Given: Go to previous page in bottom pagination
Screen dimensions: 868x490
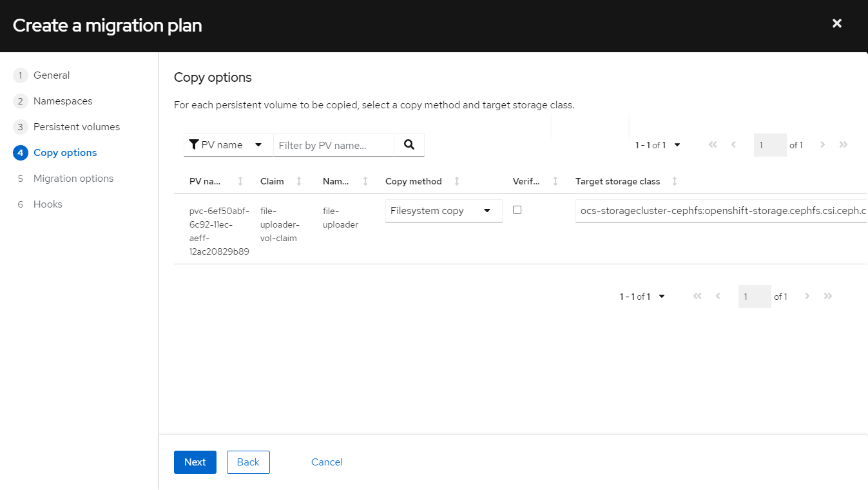Looking at the screenshot, I should (x=718, y=296).
